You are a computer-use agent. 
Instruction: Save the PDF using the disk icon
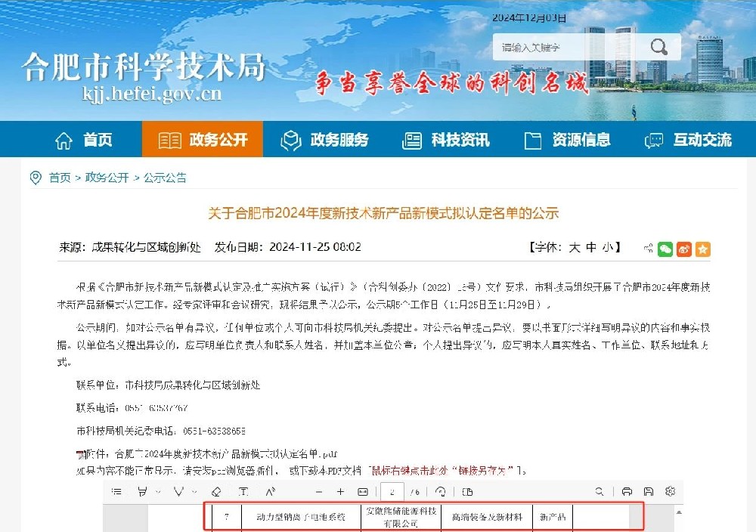coord(648,492)
